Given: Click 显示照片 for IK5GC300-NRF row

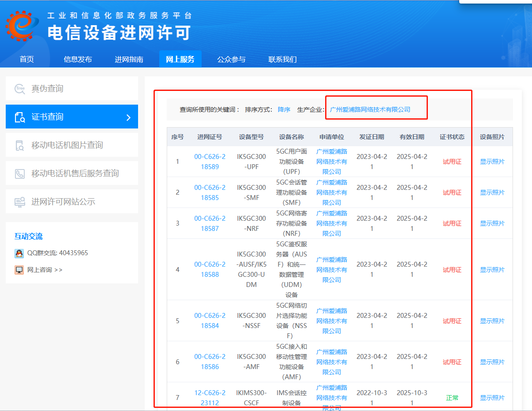Looking at the screenshot, I should [492, 223].
